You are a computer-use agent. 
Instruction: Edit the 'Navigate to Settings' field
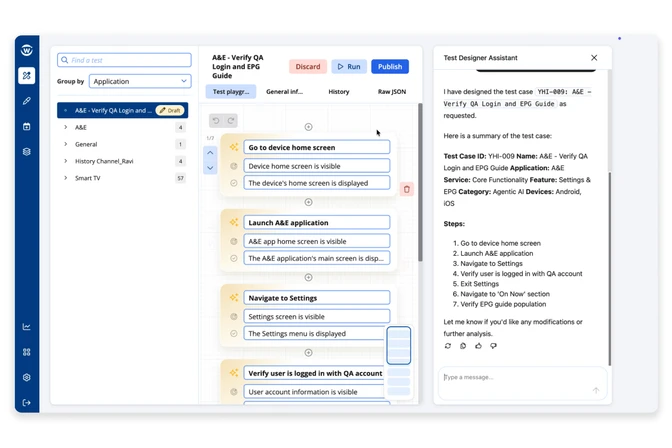[x=317, y=298]
